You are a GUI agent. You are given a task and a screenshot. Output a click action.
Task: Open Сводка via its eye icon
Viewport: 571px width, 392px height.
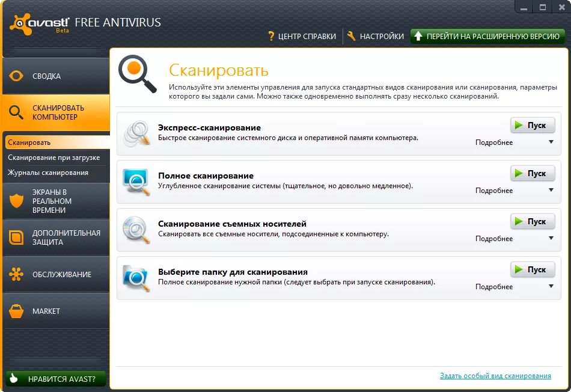tap(16, 76)
